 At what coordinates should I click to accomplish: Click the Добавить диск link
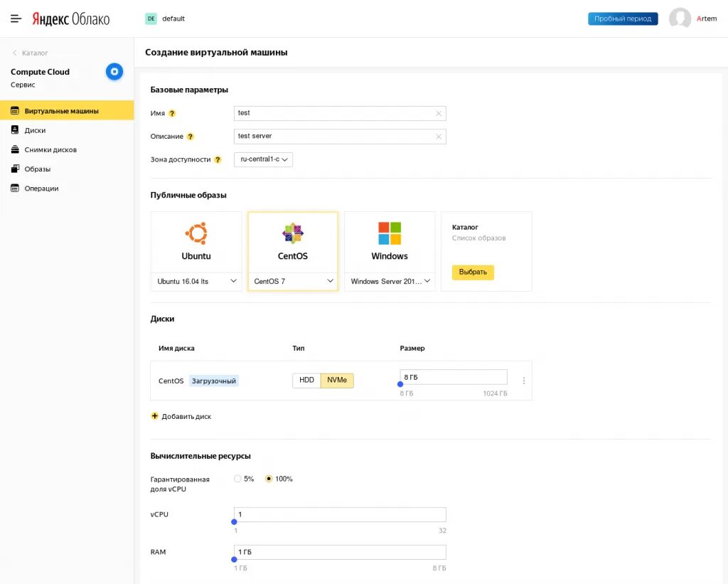(186, 416)
